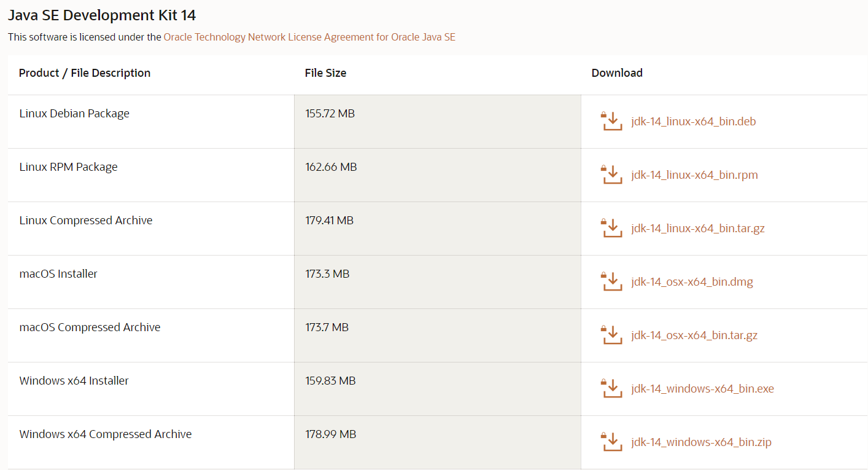Screen dimensions: 868x470
Task: Click download icon for jdk-14_osx-x64_bin.tar.gz
Action: [611, 335]
